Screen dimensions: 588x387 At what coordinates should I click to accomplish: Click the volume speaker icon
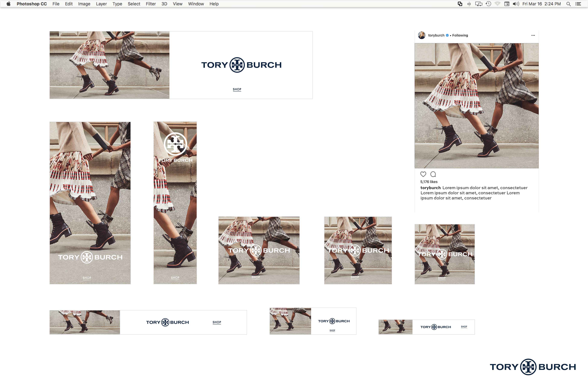[x=516, y=4]
